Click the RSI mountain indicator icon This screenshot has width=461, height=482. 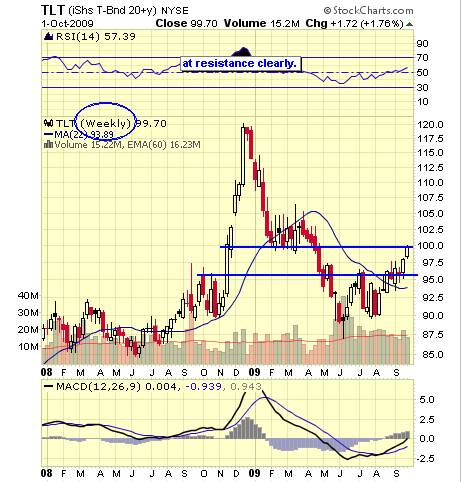48,36
